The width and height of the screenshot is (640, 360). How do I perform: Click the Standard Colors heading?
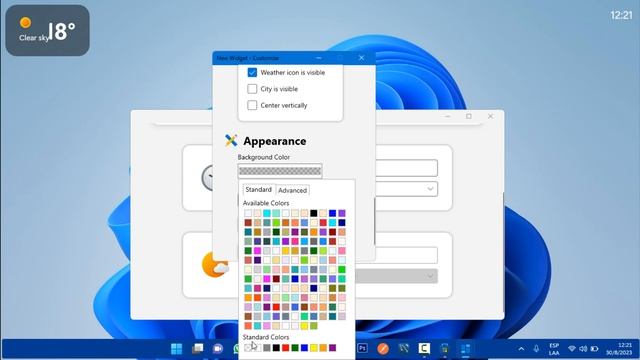266,337
